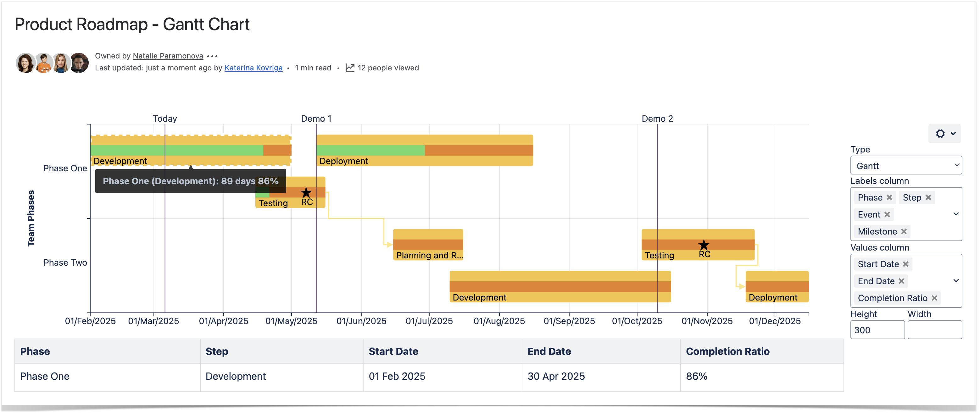Screen dimensions: 980x414
Task: Remove the Milestone label tag
Action: click(x=904, y=232)
